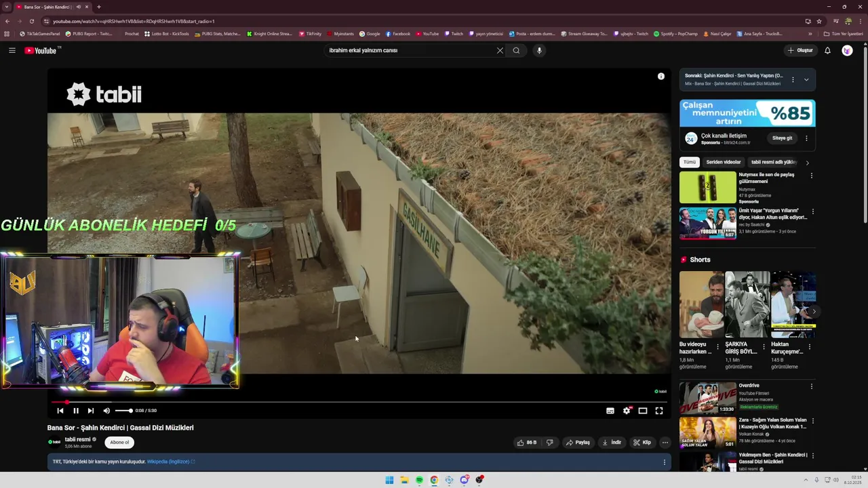This screenshot has height=488, width=868.
Task: Click the Oluştur create button
Action: coord(800,50)
